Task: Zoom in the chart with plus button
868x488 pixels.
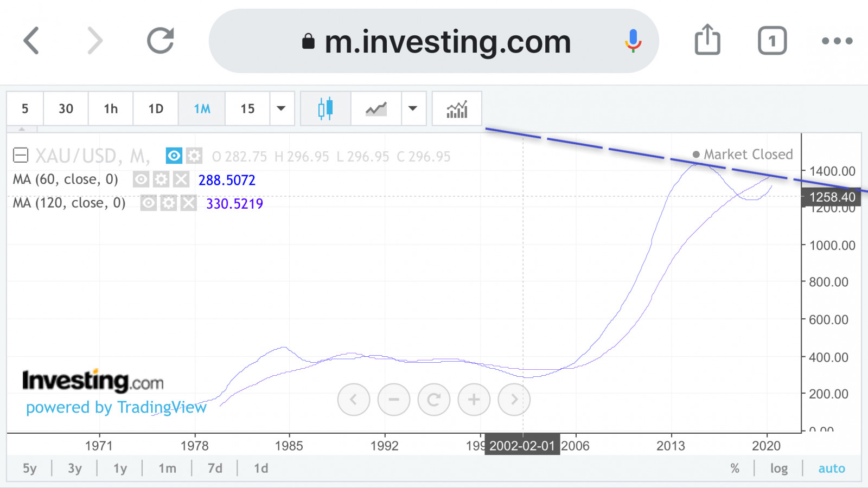Action: 474,400
